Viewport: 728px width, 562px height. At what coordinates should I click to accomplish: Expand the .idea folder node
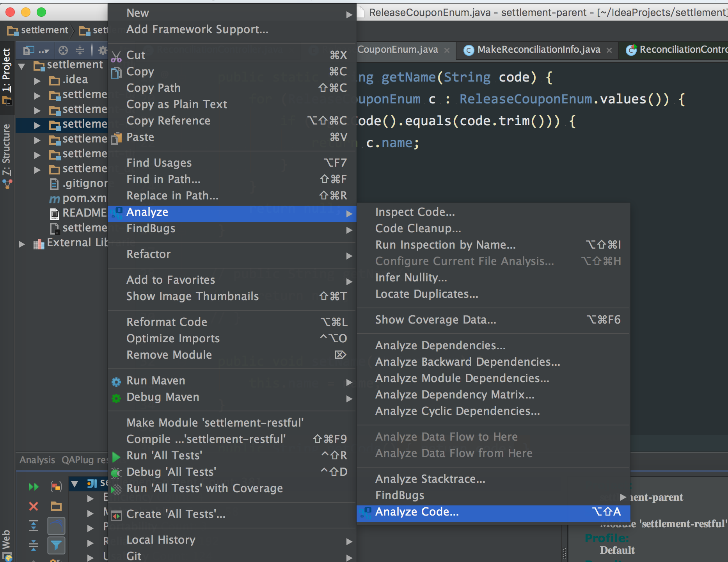(37, 81)
